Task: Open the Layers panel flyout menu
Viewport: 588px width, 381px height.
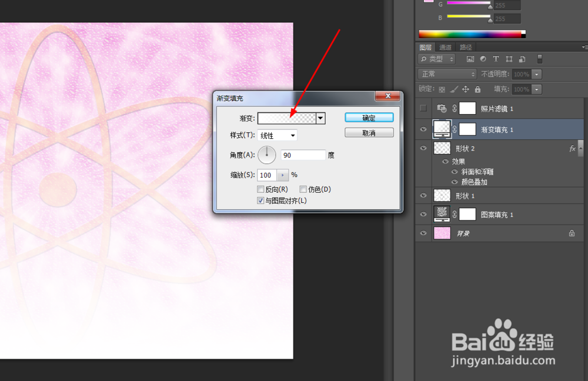Action: (x=584, y=47)
